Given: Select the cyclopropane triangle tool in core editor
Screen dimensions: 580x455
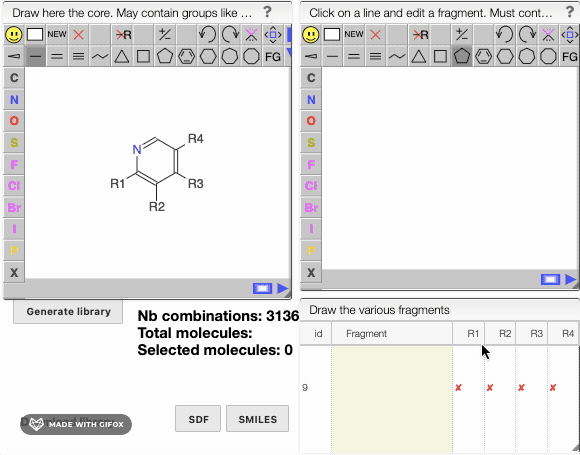Looking at the screenshot, I should click(121, 57).
